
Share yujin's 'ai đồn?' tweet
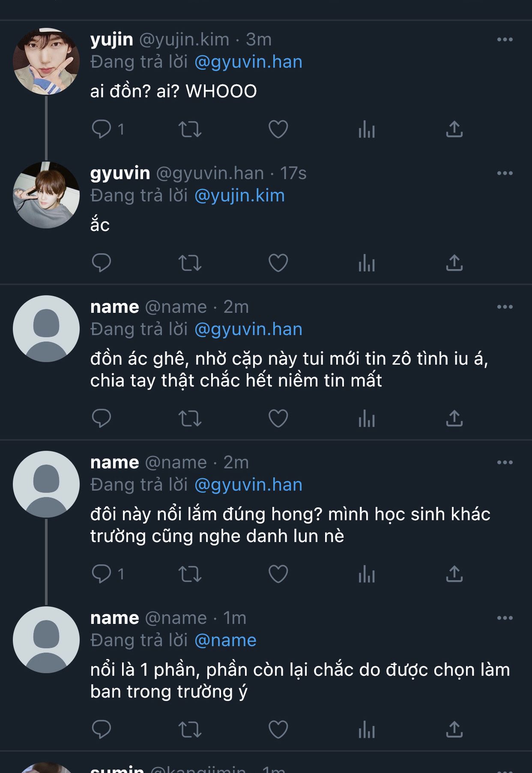pos(454,129)
